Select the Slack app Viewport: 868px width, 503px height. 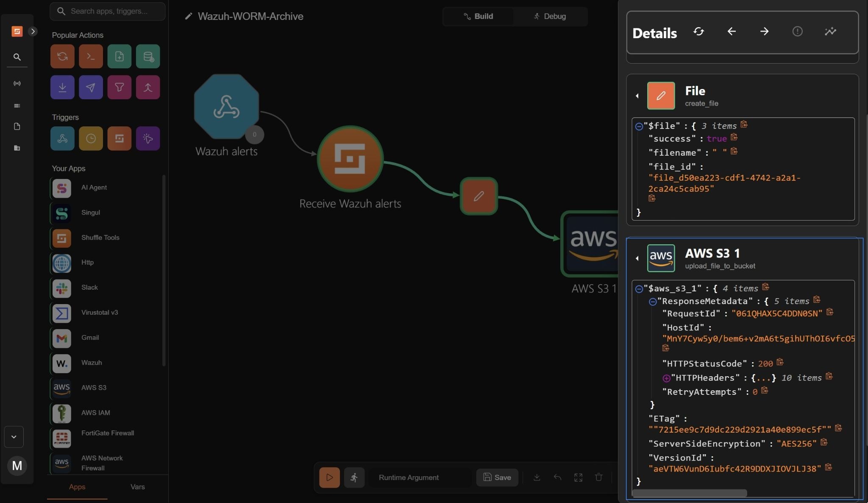(105, 288)
